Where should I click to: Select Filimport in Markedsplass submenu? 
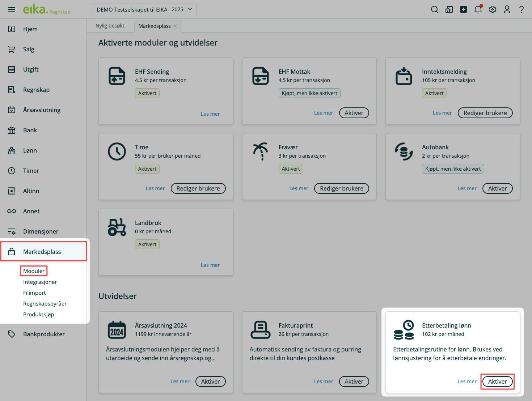[x=34, y=293]
